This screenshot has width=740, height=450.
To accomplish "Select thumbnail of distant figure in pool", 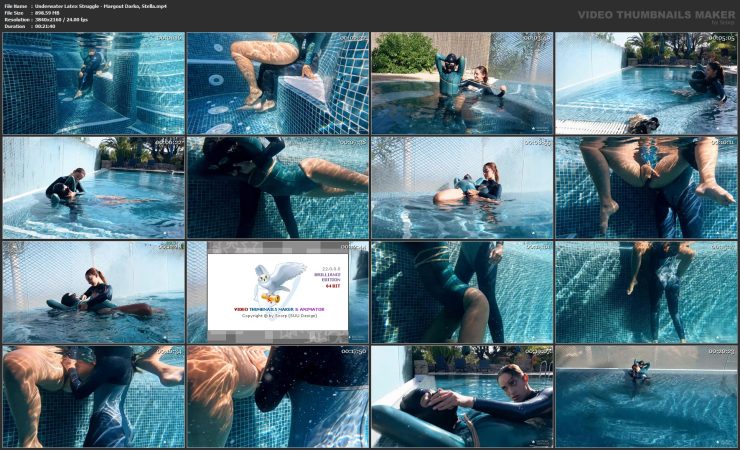I will click(645, 395).
